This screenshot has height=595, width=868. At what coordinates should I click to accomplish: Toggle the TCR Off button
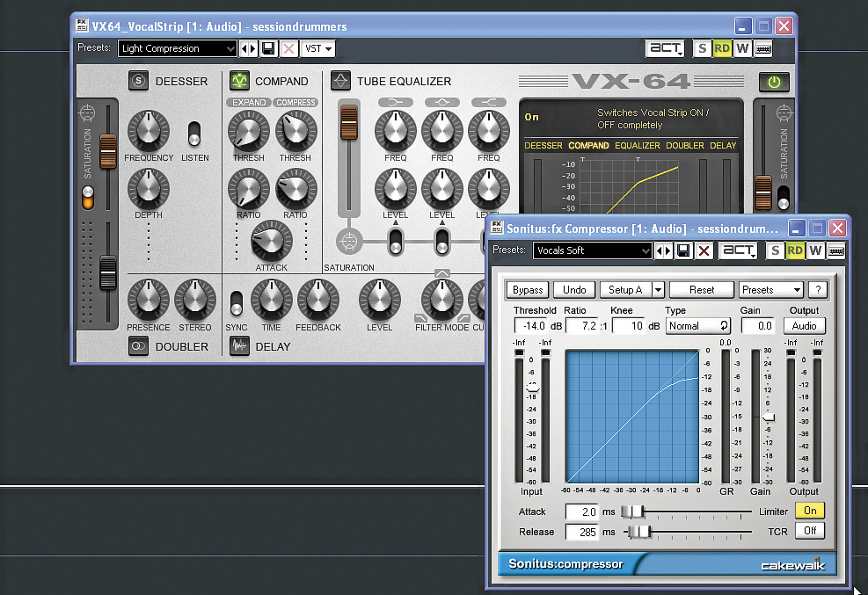(x=810, y=531)
